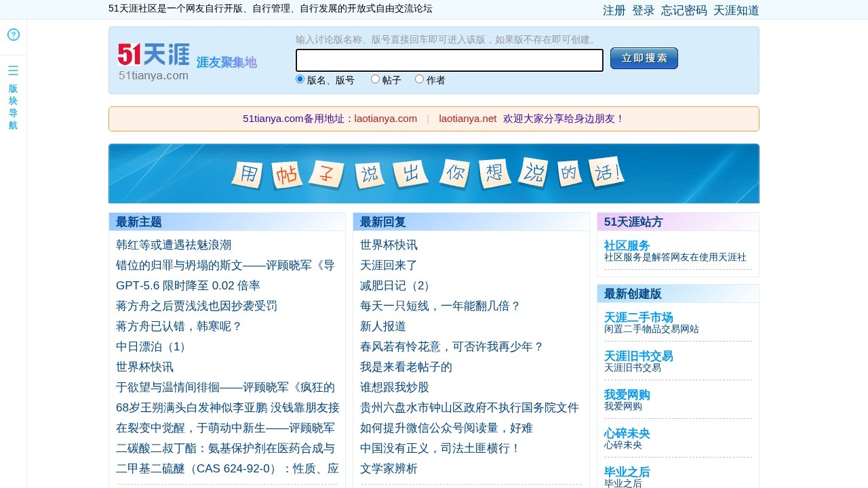Open reply thread 春风若有怜花意

(x=452, y=346)
